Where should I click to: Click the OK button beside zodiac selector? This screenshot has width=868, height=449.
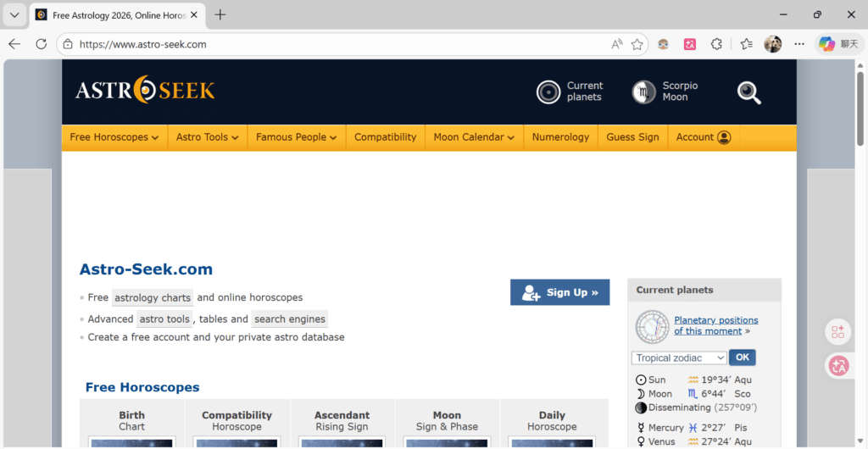coord(742,358)
